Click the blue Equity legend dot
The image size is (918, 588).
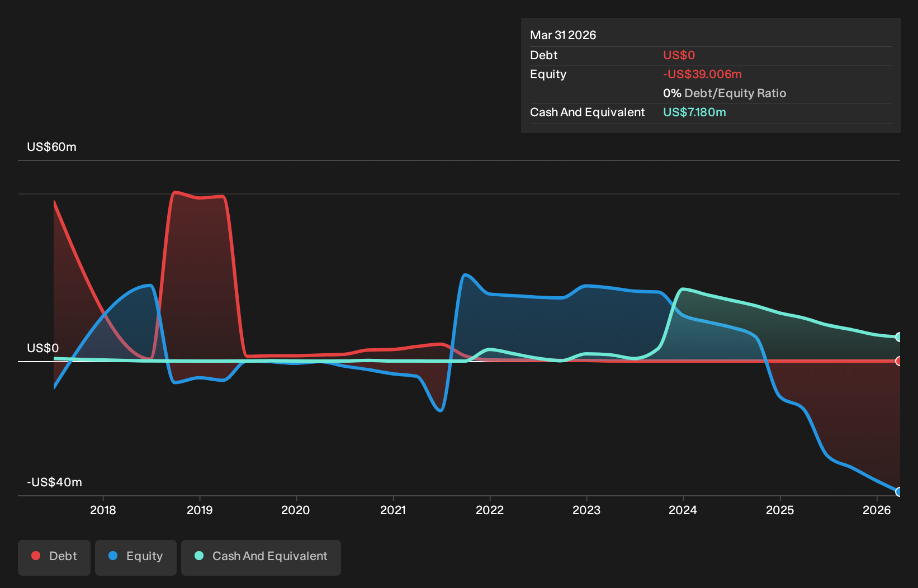[x=113, y=556]
